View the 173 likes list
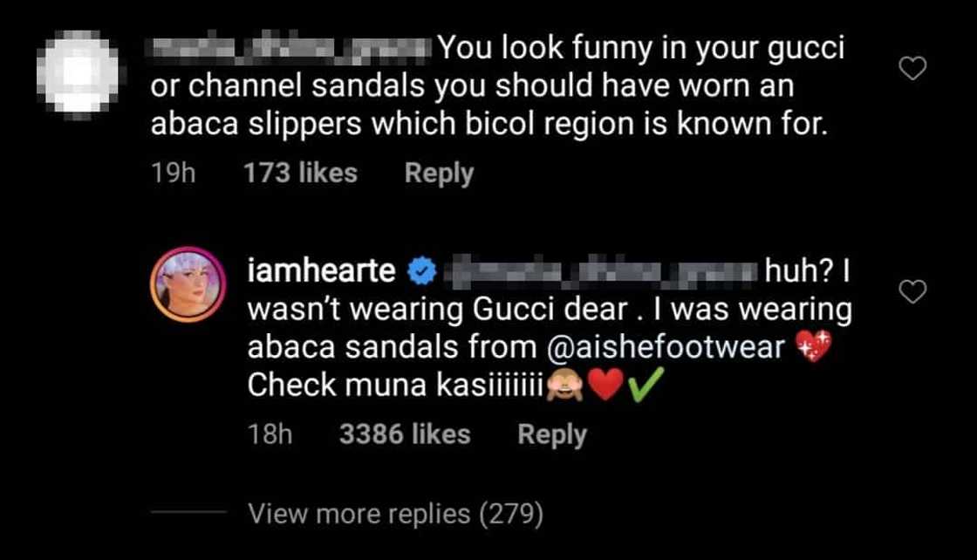 (x=300, y=173)
